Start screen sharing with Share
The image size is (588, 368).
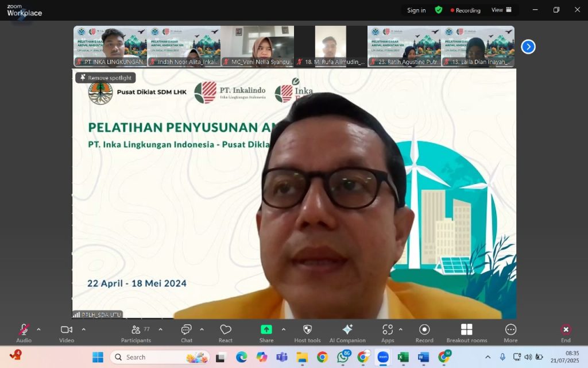(x=266, y=333)
